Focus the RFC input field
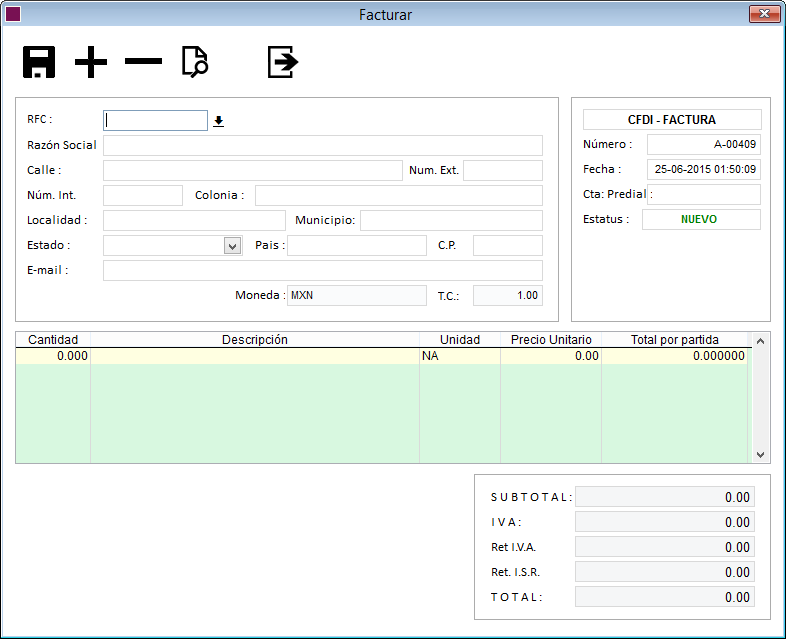The height and width of the screenshot is (639, 786). point(155,121)
